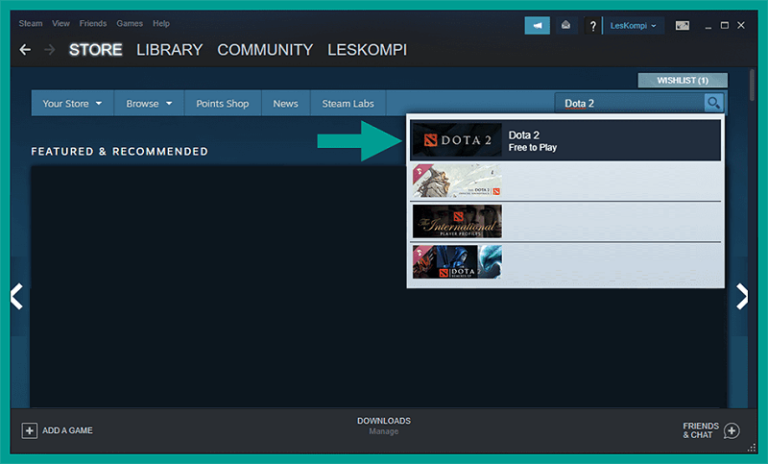Open the Friends menu
This screenshot has height=464, width=768.
(x=93, y=23)
